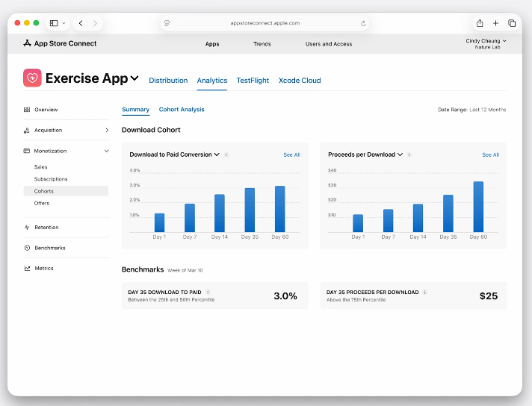The width and height of the screenshot is (532, 406).
Task: Switch to the TestFlight tab
Action: pyautogui.click(x=253, y=81)
